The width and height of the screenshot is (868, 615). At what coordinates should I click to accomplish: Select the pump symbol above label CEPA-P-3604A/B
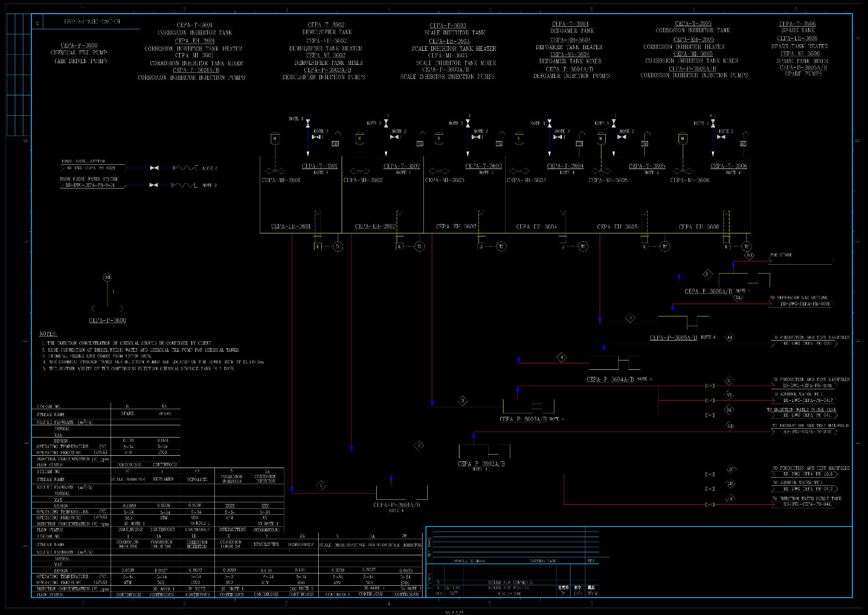point(615,363)
